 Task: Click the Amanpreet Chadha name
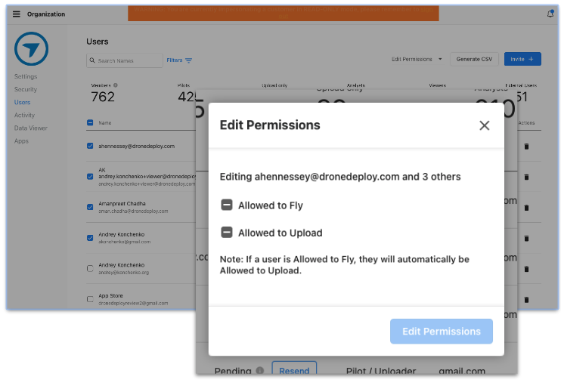point(122,204)
